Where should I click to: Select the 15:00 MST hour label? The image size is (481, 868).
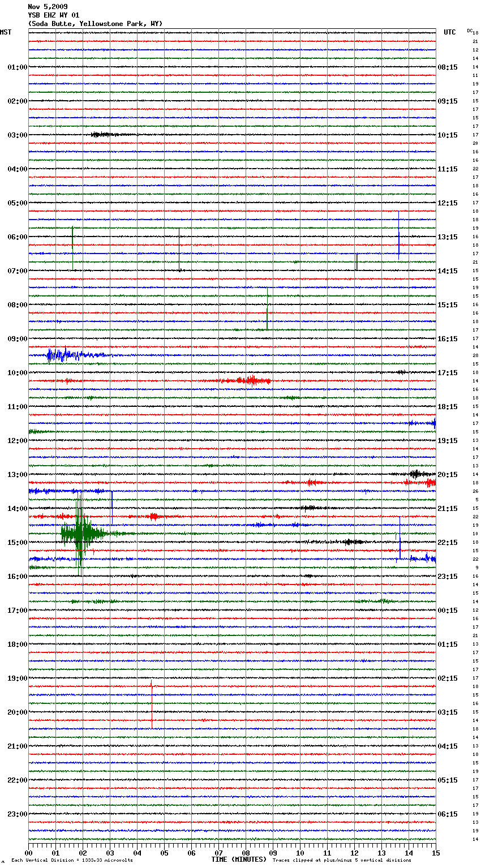18,543
